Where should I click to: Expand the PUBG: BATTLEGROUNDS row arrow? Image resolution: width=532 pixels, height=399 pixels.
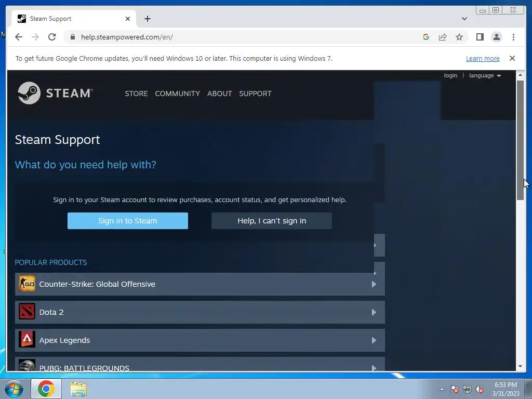(374, 367)
